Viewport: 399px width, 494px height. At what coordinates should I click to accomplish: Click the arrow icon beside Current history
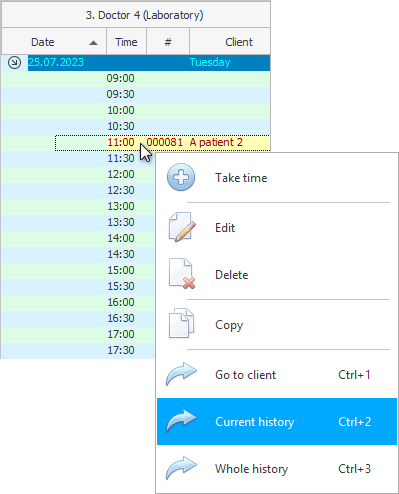pos(181,421)
